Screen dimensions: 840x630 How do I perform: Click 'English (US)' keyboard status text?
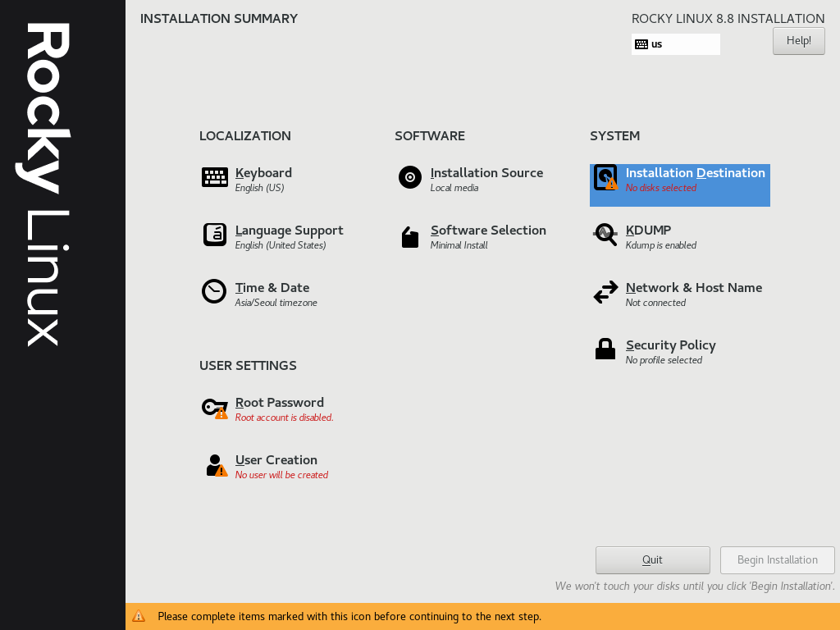[x=260, y=188]
